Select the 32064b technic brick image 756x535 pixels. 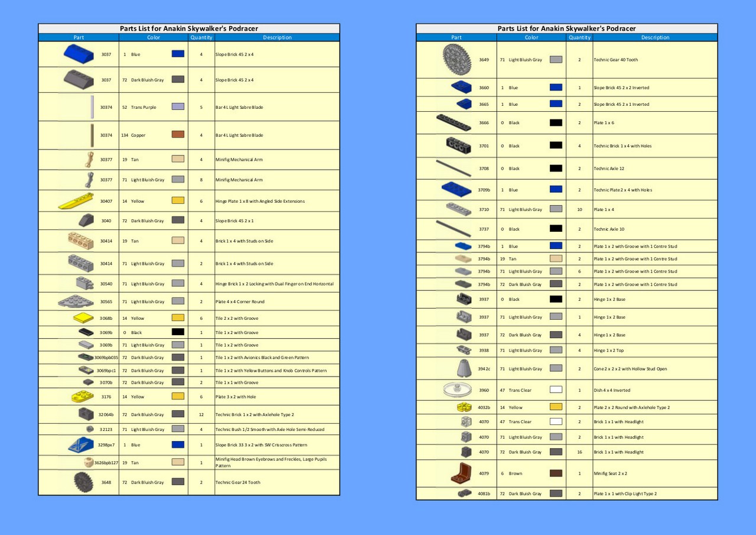(x=85, y=414)
